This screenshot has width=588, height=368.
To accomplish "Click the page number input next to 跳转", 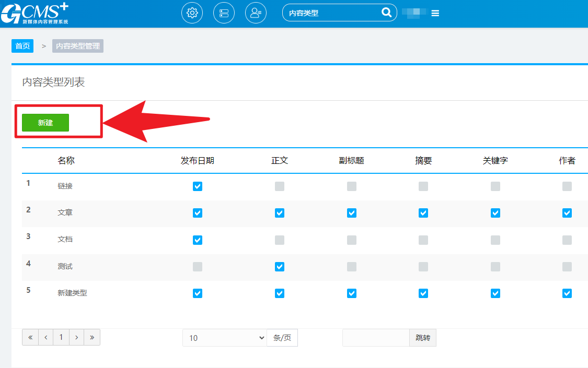I will 375,338.
